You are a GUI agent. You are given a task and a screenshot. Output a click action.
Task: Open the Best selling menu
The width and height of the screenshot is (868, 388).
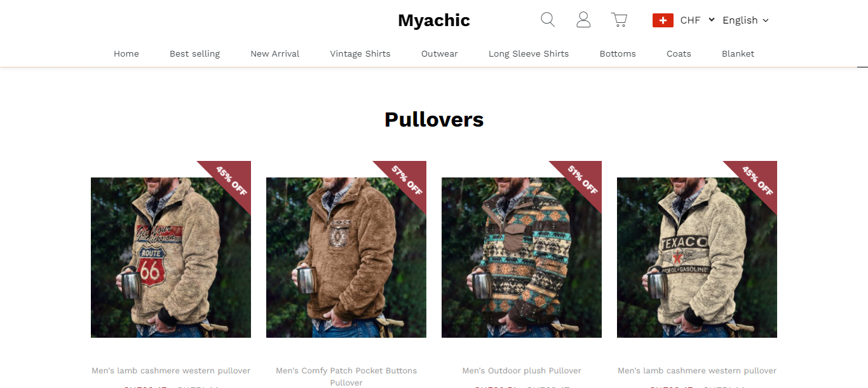click(x=194, y=54)
